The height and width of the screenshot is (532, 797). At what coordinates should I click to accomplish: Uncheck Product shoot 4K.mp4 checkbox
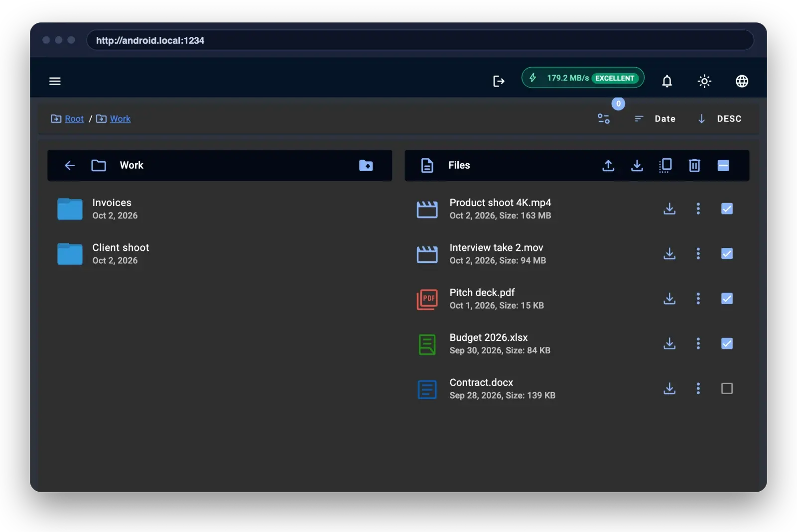click(x=727, y=209)
